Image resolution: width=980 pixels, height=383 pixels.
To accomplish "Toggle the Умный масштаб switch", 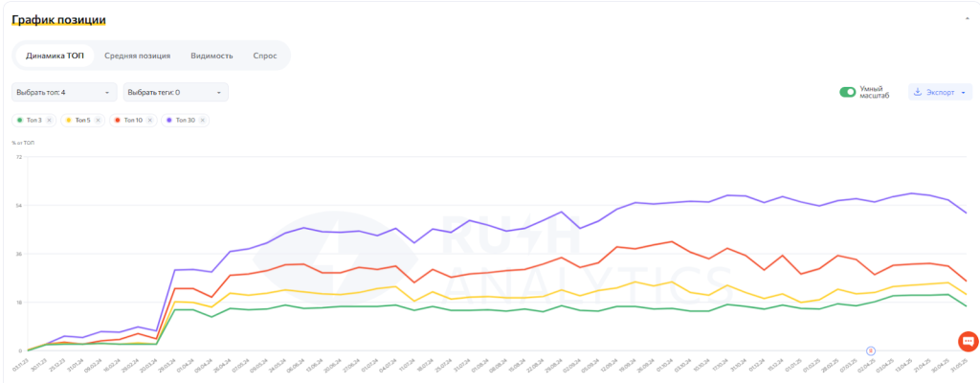I will (847, 92).
